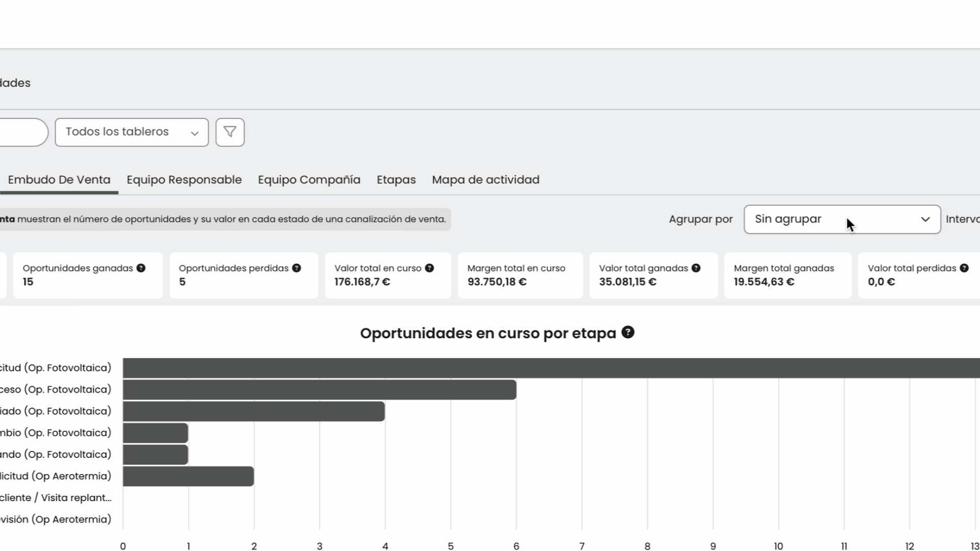Viewport: 980px width, 551px height.
Task: Click help icon beside Valor total perdidas
Action: tap(964, 268)
